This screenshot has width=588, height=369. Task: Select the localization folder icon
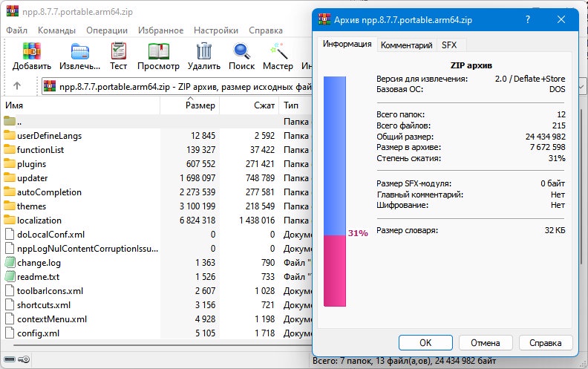10,220
